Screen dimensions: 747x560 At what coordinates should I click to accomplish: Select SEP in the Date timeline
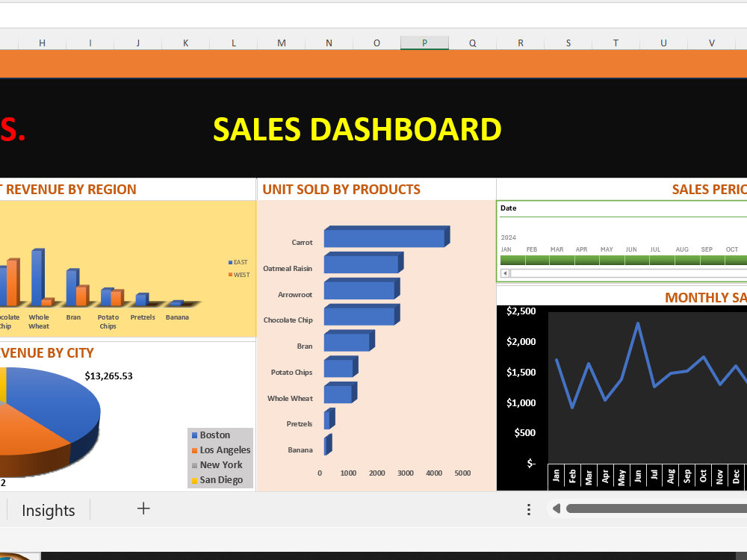click(x=712, y=260)
